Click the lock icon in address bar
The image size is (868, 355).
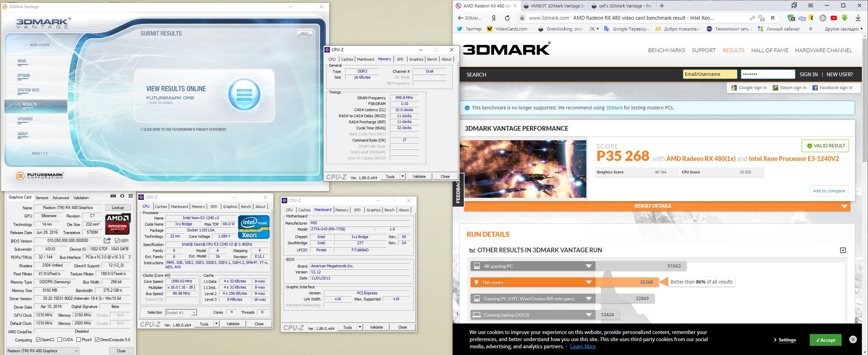pyautogui.click(x=522, y=18)
